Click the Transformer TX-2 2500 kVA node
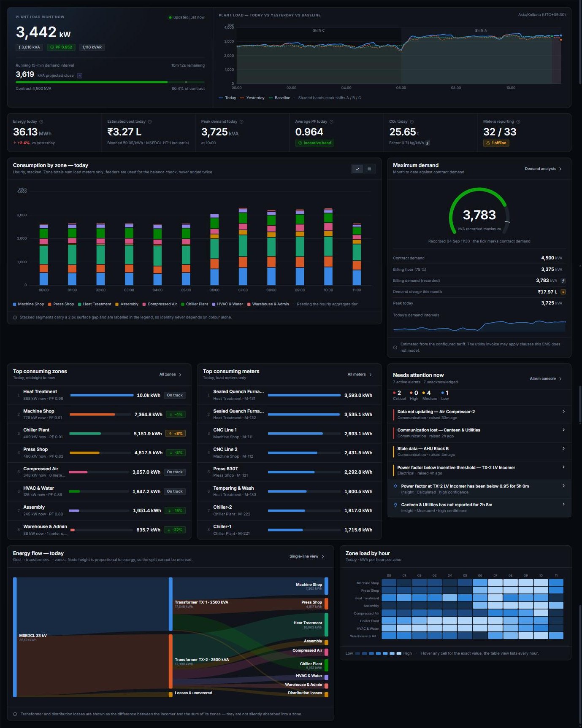Viewport: 582px width, 728px height. coord(171,661)
